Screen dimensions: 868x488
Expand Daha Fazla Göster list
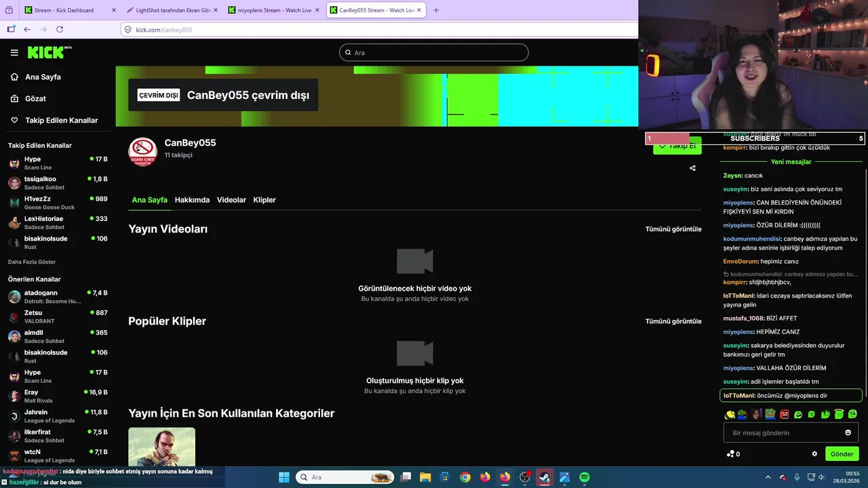click(32, 262)
